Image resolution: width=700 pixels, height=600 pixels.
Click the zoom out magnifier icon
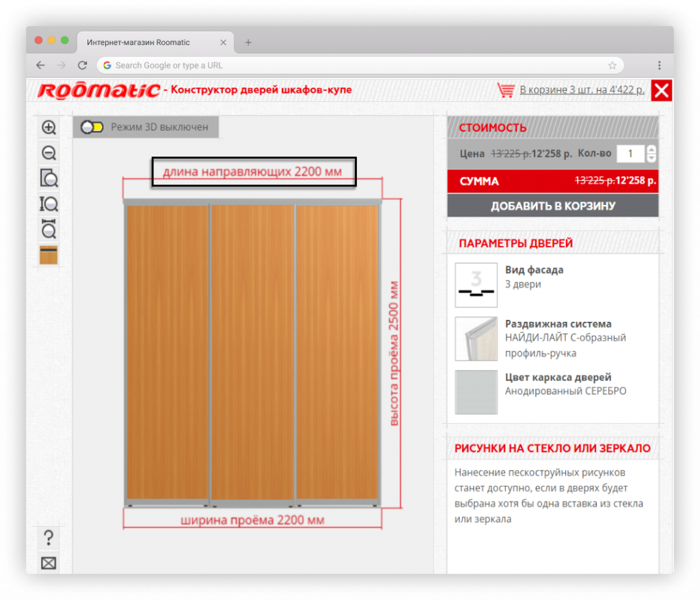49,153
